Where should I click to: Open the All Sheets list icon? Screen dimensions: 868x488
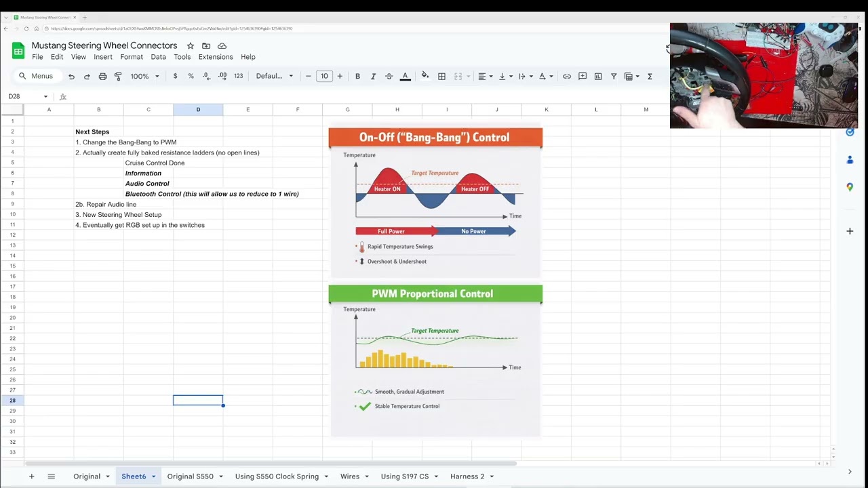tap(51, 476)
